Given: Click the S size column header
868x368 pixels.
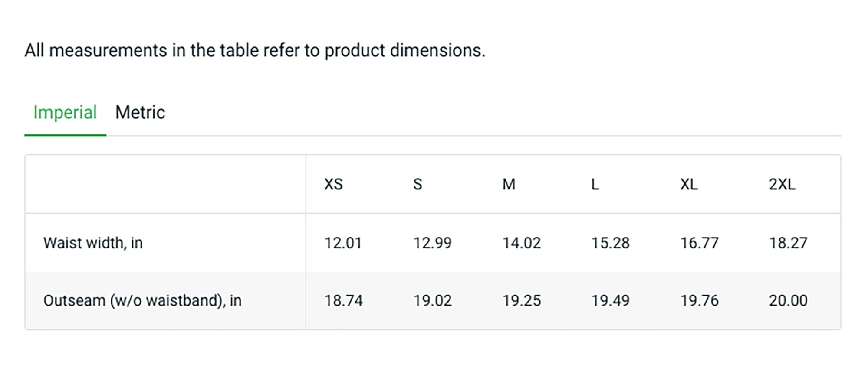Looking at the screenshot, I should 418,184.
